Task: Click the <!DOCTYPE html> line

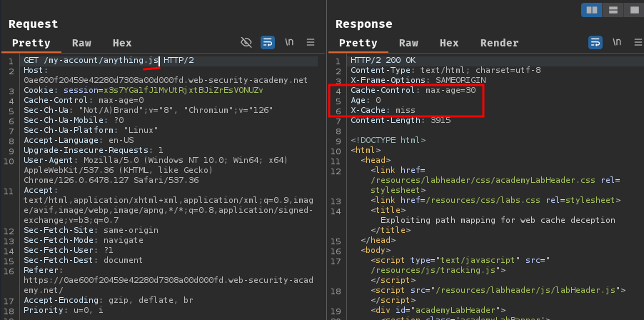Action: click(388, 141)
